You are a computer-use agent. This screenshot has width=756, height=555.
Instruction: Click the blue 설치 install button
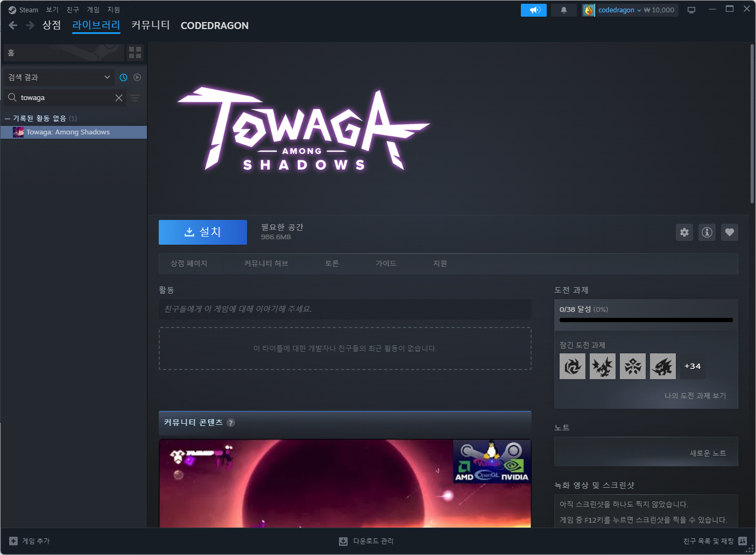[203, 232]
